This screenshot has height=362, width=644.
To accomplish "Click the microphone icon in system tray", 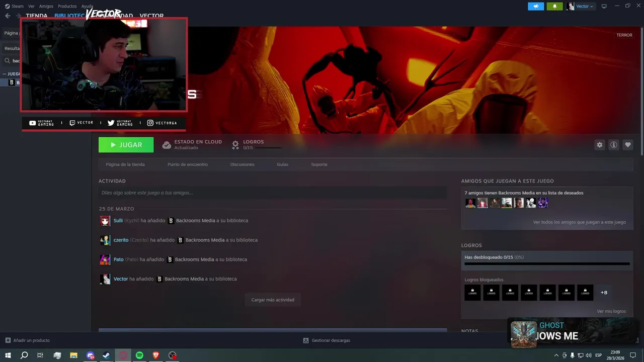I will (572, 355).
